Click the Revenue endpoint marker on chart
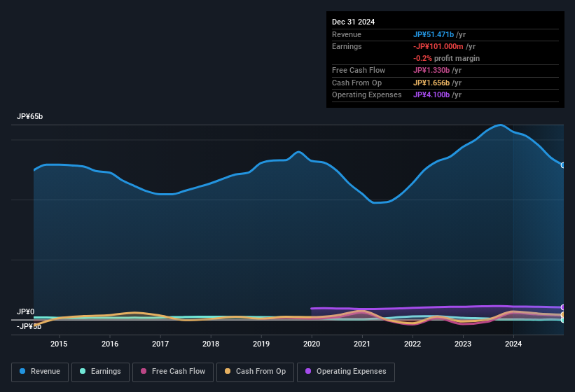Viewport: 575px width, 392px height. coord(563,165)
